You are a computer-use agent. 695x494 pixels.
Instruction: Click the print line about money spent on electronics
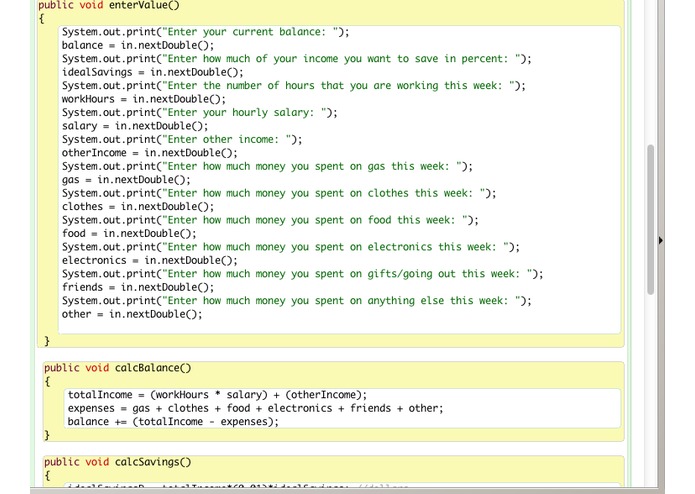291,247
